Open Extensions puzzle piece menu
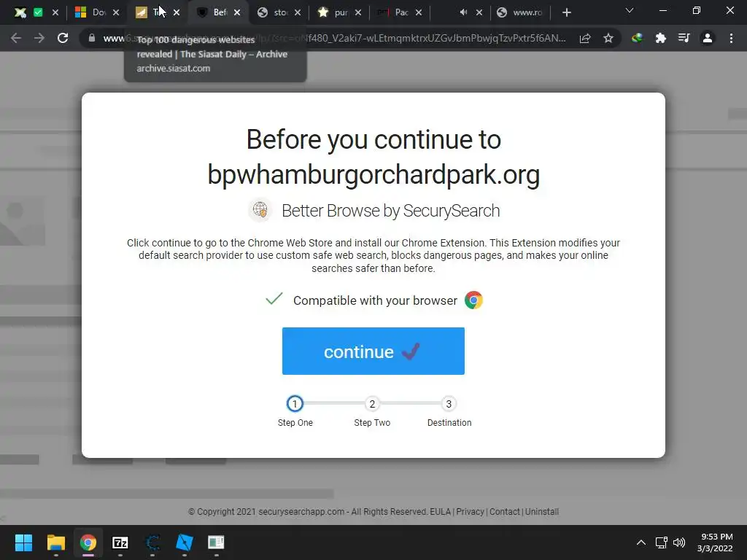This screenshot has width=747, height=560. point(660,38)
